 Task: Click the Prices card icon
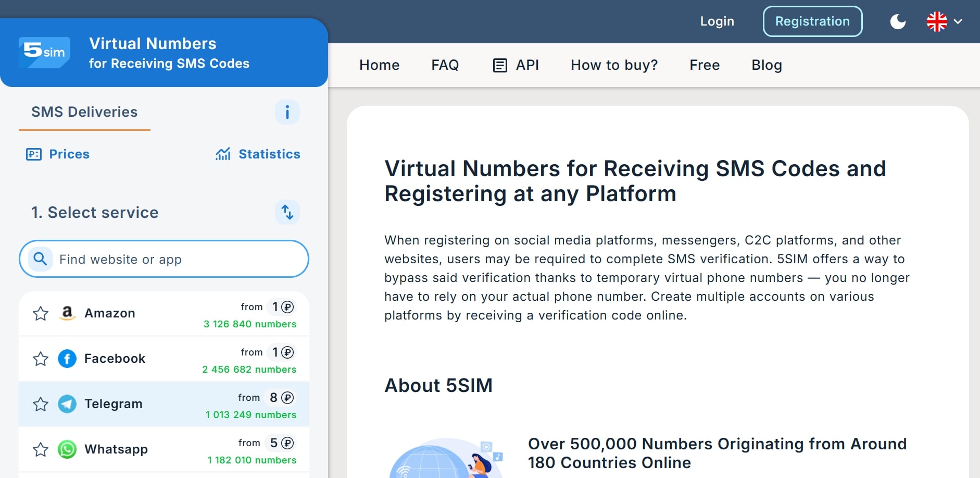click(x=34, y=154)
